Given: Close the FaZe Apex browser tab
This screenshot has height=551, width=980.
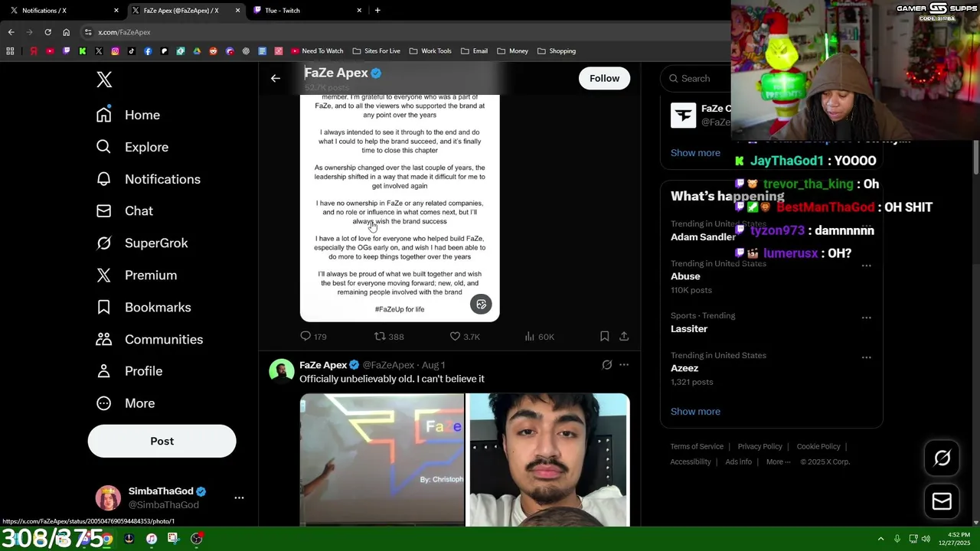Looking at the screenshot, I should [237, 11].
